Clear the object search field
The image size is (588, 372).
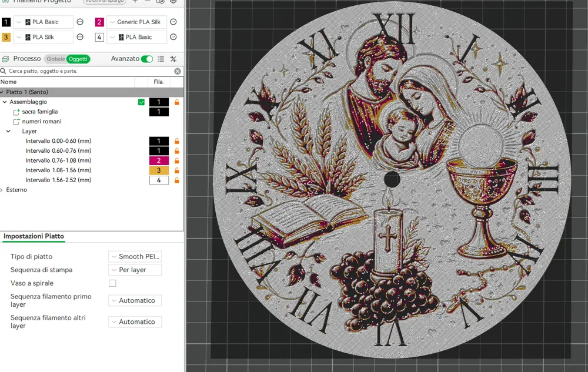[x=178, y=71]
